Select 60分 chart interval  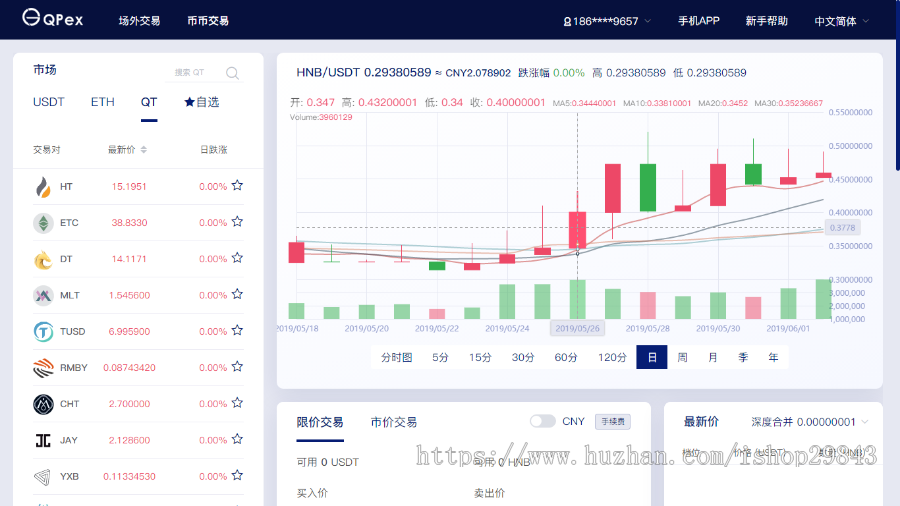point(566,357)
